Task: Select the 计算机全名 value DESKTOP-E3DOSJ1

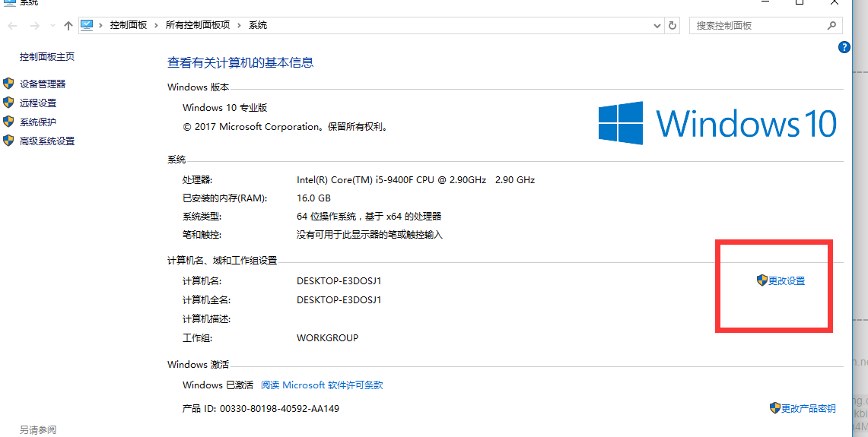Action: (339, 299)
